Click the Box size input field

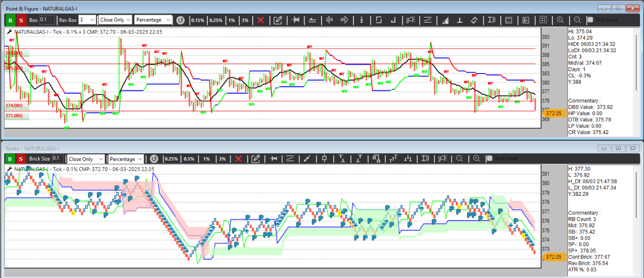click(x=47, y=20)
